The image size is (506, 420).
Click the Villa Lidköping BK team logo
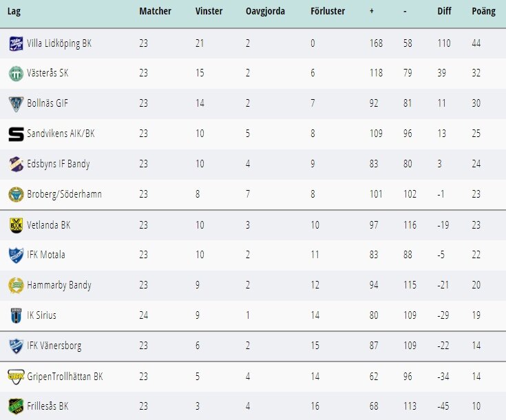(x=16, y=43)
